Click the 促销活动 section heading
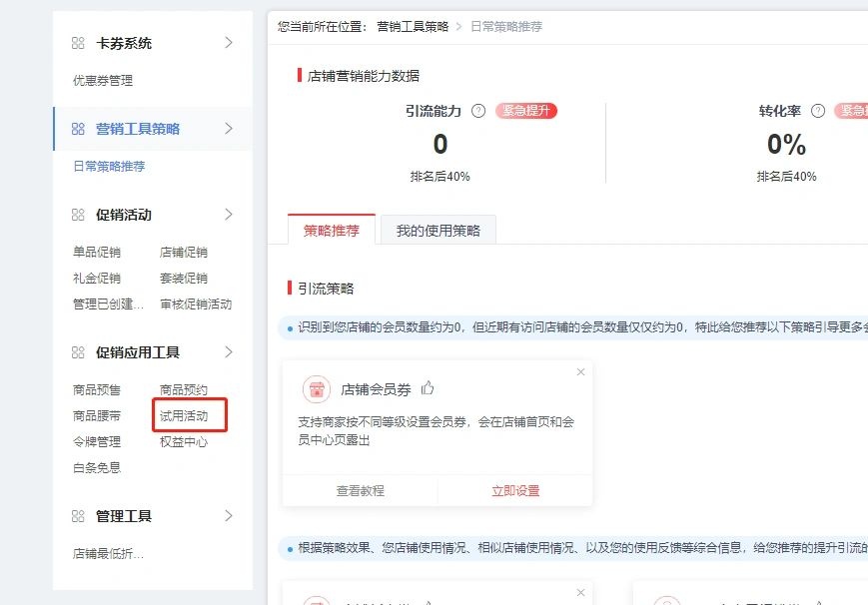 (124, 215)
